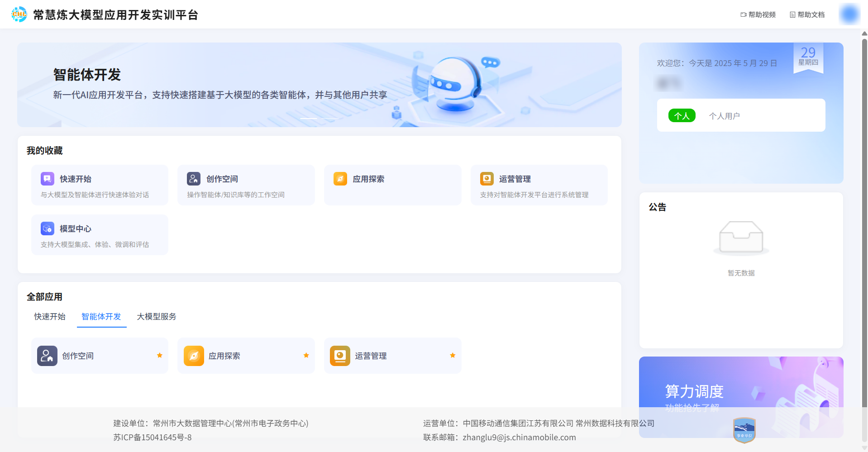This screenshot has height=452, width=868.
Task: Open 创作空间 icon in 我的收藏
Action: [x=194, y=179]
